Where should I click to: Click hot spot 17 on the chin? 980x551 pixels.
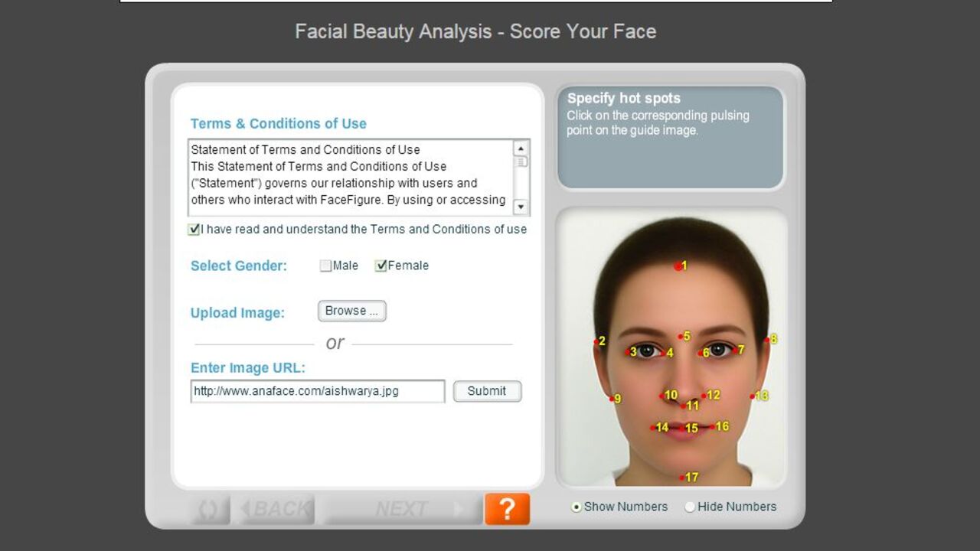(682, 478)
